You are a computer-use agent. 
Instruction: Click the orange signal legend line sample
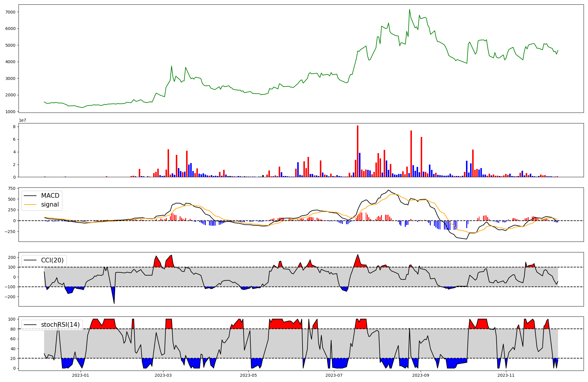(30, 205)
